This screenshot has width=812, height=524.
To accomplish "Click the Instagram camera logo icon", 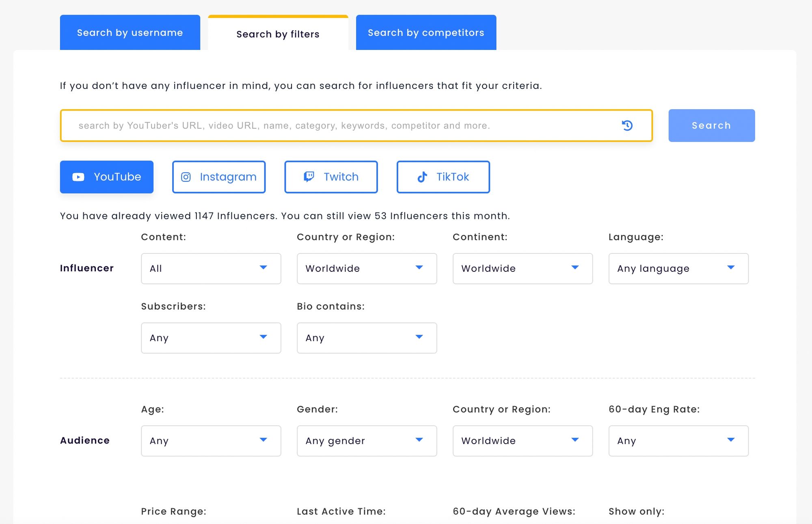I will (x=186, y=177).
